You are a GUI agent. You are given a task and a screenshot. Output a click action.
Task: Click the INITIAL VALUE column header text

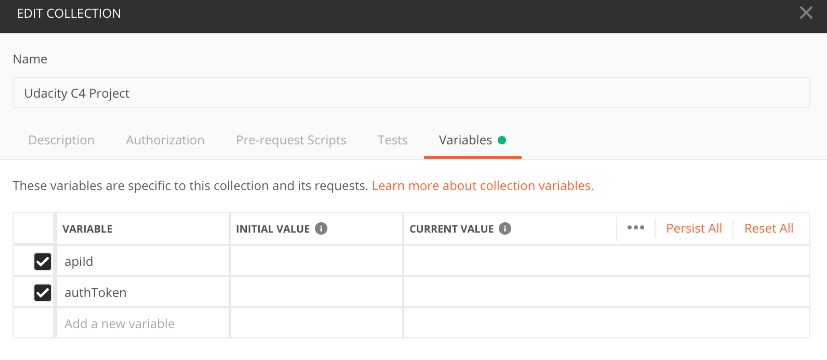pyautogui.click(x=273, y=229)
